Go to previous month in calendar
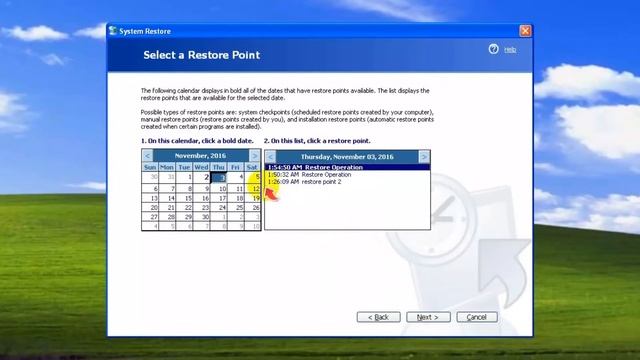Screen dimensions: 640x360 [x=148, y=156]
